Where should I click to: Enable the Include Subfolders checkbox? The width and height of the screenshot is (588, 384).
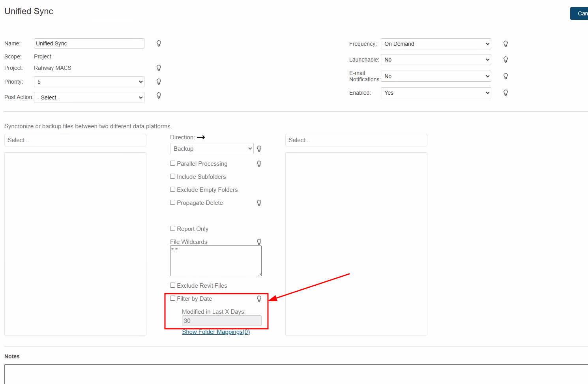coord(173,176)
